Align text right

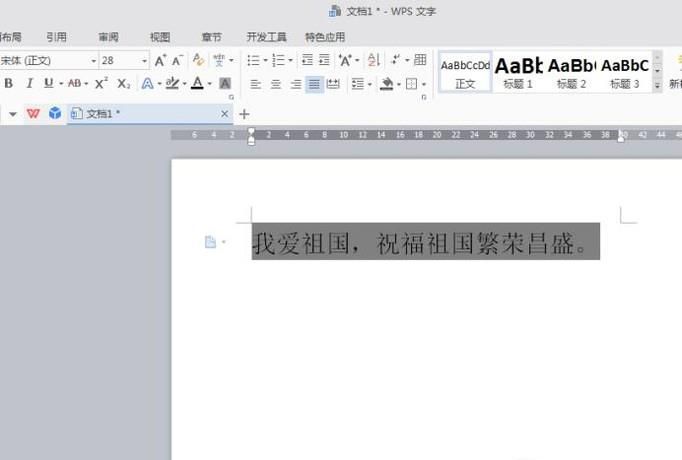[296, 84]
